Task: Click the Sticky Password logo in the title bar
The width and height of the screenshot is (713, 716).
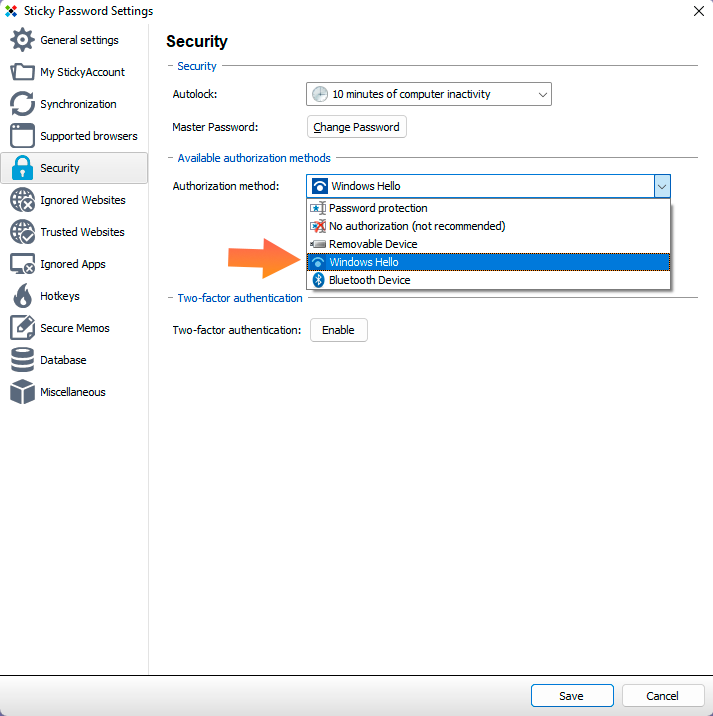Action: coord(11,11)
